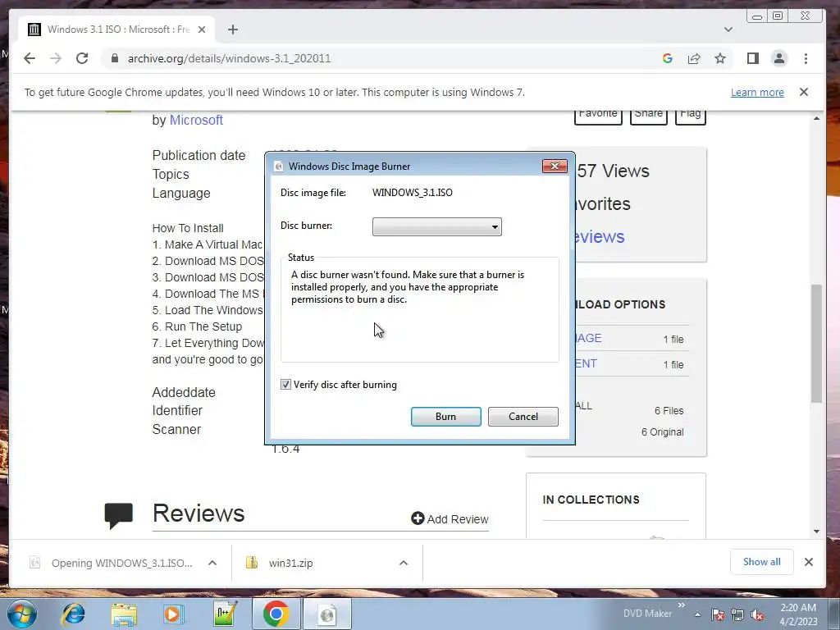Click the address bar URL
The width and height of the screenshot is (840, 630).
pyautogui.click(x=230, y=58)
